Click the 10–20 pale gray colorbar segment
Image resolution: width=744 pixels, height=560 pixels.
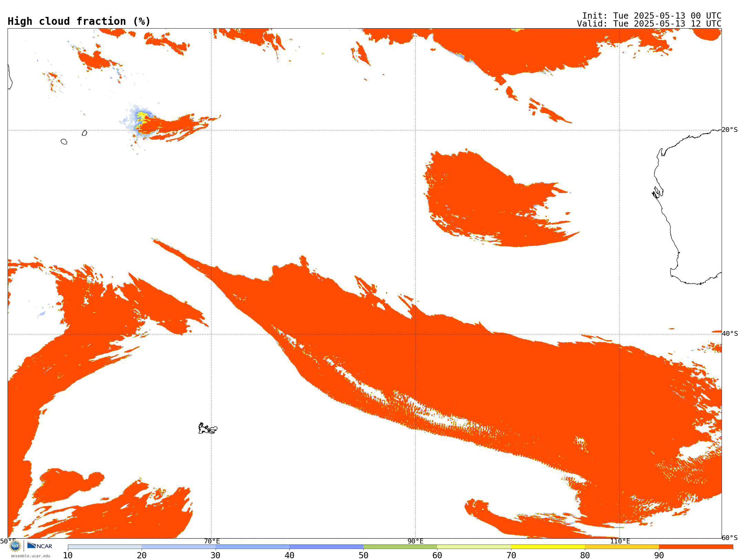[105, 547]
